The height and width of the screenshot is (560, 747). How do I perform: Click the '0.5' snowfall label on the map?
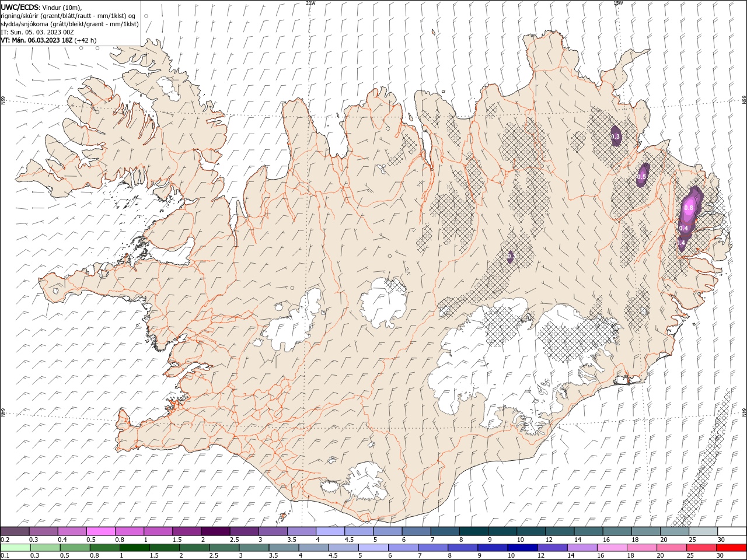click(x=642, y=176)
